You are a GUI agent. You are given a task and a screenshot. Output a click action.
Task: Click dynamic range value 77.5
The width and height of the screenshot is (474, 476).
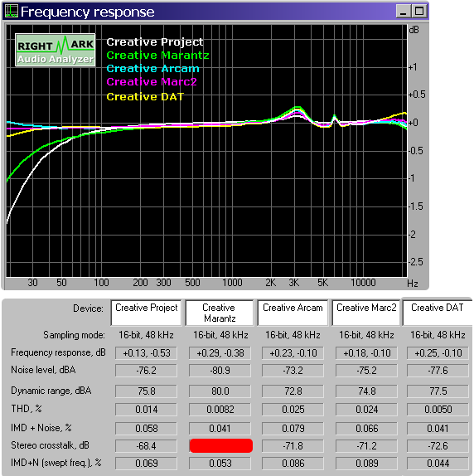click(x=438, y=391)
